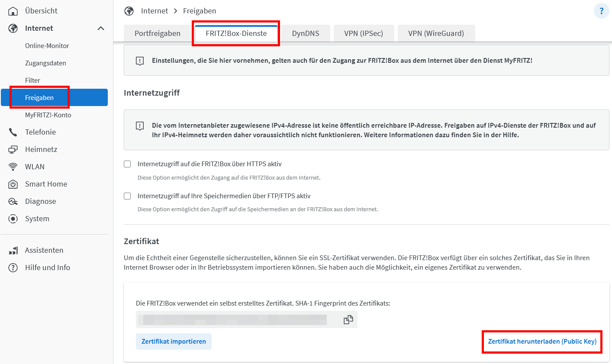Click the Zertifikat section heading
The image size is (612, 364).
[x=142, y=241]
